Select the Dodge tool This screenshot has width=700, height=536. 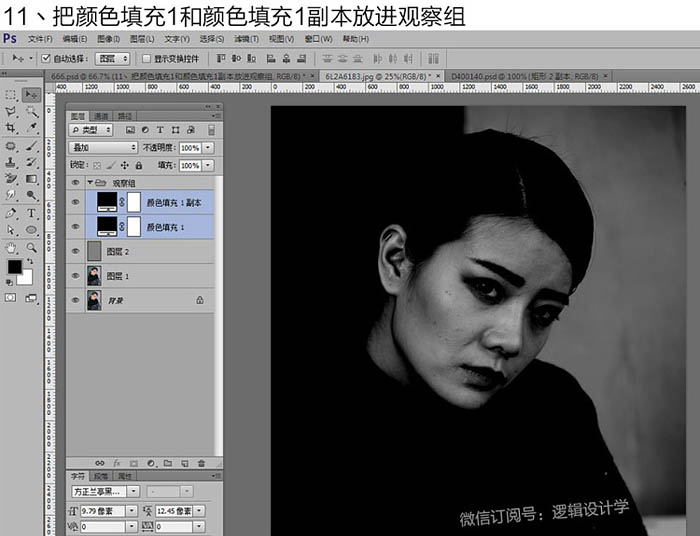pos(31,195)
